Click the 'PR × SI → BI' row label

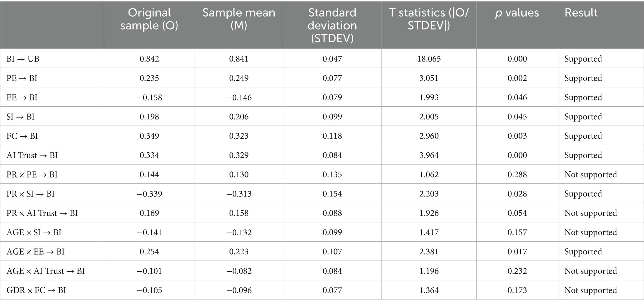(31, 194)
